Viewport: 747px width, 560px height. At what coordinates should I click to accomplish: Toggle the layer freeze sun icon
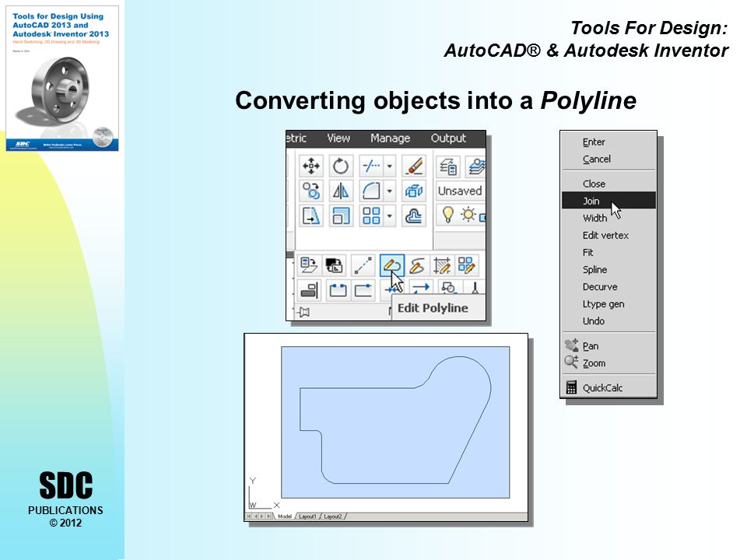pos(468,215)
